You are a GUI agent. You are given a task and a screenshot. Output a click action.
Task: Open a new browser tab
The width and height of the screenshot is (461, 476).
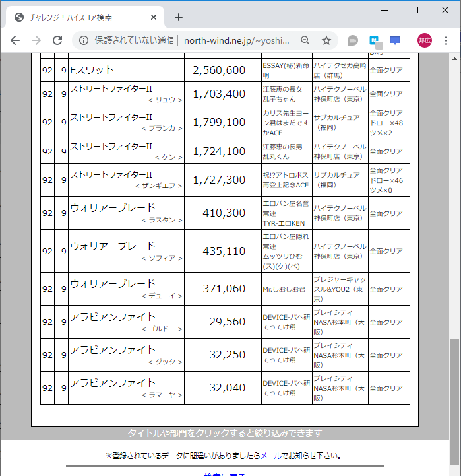[x=179, y=17]
